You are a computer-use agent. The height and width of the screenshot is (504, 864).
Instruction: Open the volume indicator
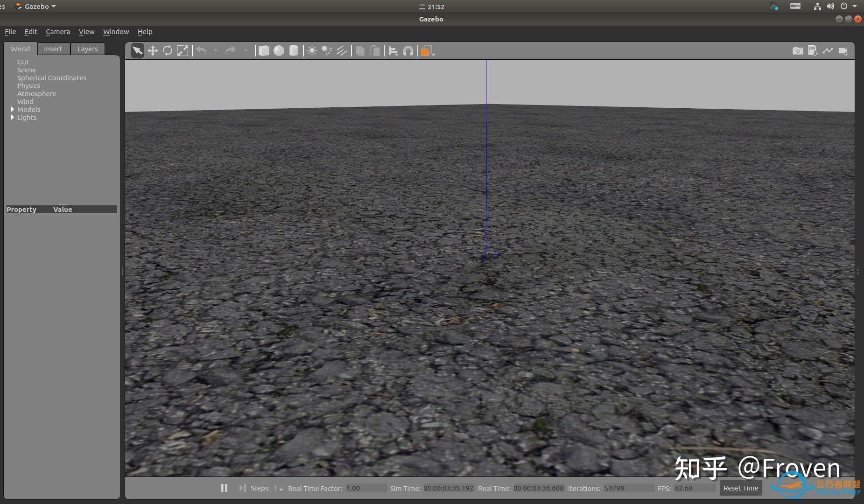click(x=830, y=7)
